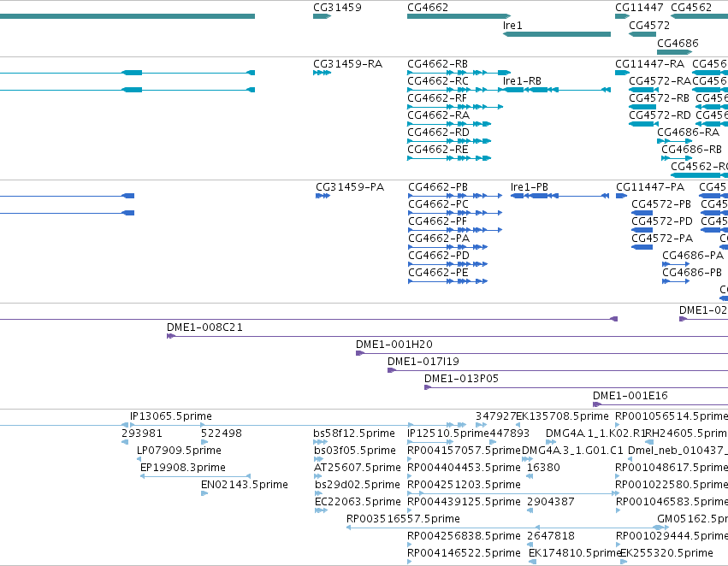Open EST RP004251203.5prime
728x566 pixels.
[x=464, y=486]
